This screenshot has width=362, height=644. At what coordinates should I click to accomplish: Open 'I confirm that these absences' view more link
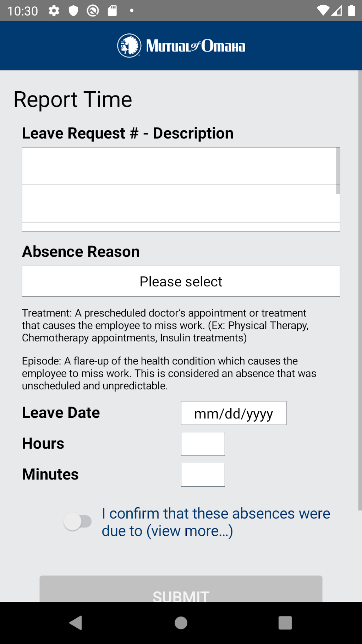tap(216, 522)
